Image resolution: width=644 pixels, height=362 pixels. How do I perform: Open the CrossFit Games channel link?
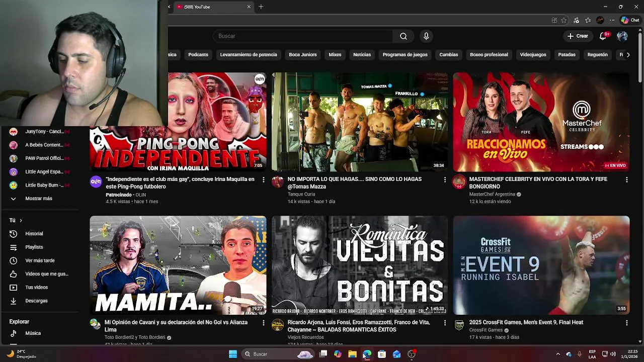point(486,330)
